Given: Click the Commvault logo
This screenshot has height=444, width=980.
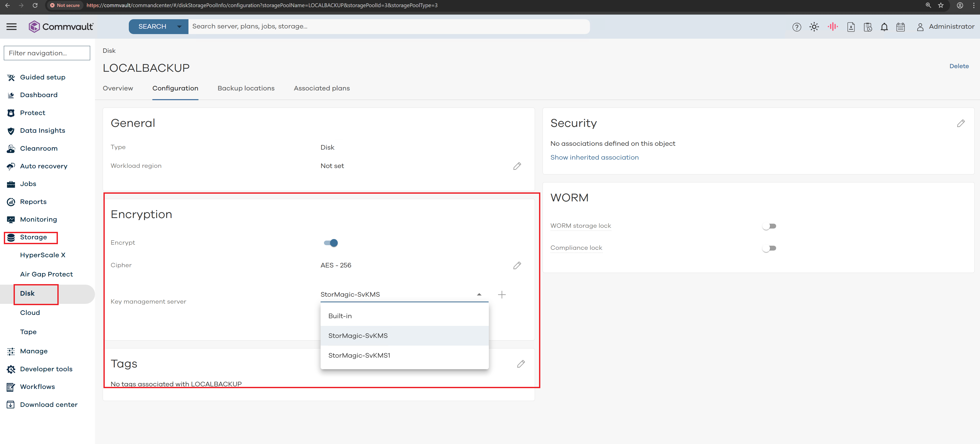Looking at the screenshot, I should tap(61, 27).
